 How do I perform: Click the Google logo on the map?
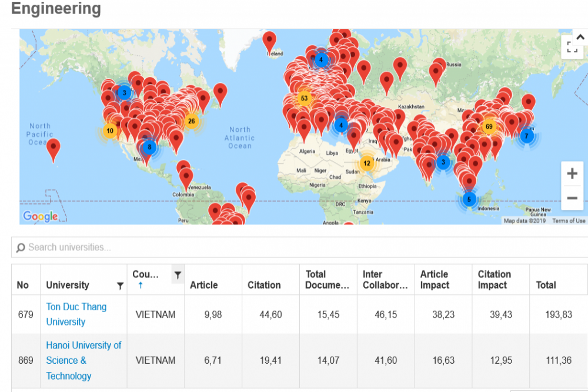[41, 216]
